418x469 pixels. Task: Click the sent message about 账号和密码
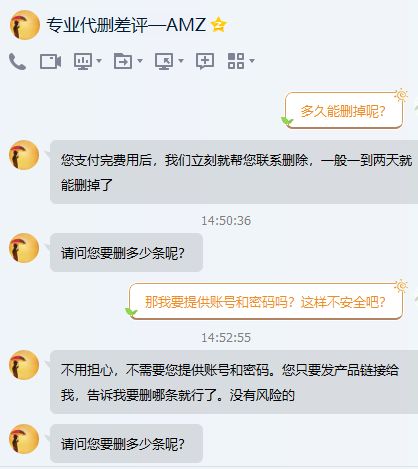pyautogui.click(x=266, y=302)
